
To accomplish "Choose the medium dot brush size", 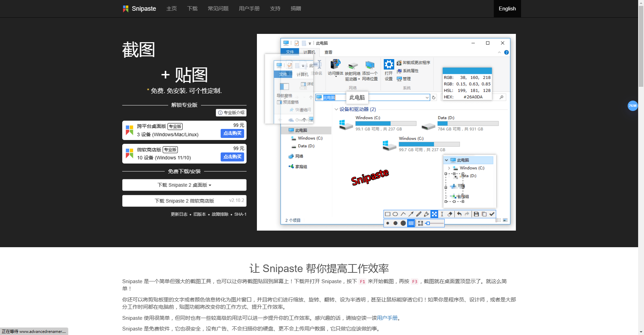I will pos(395,223).
